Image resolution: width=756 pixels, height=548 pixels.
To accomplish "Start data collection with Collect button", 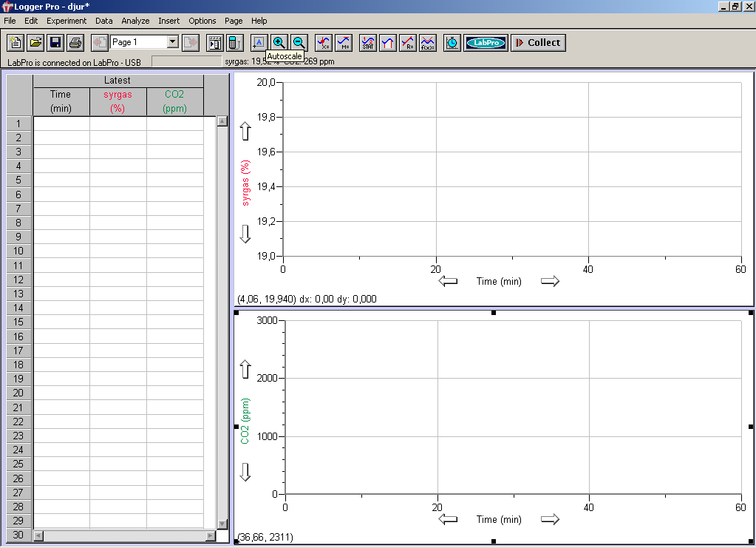I will click(x=538, y=42).
